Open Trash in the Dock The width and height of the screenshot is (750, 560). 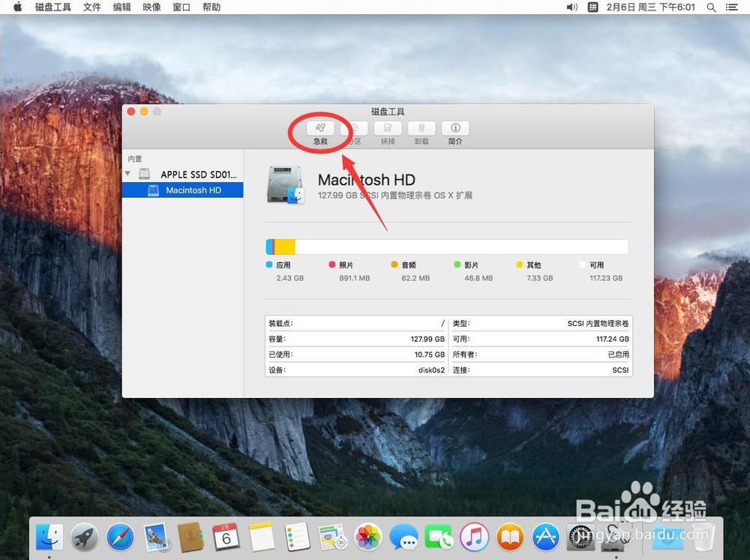click(x=703, y=537)
